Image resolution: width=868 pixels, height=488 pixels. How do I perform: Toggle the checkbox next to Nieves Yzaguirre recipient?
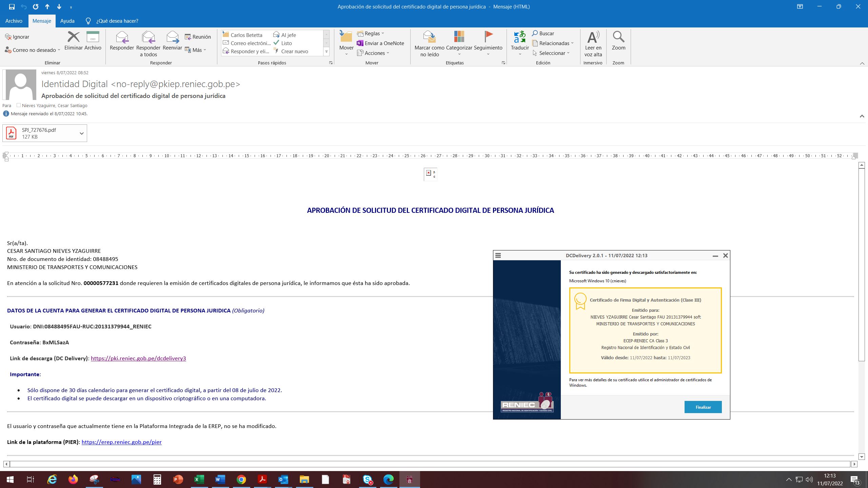point(19,105)
